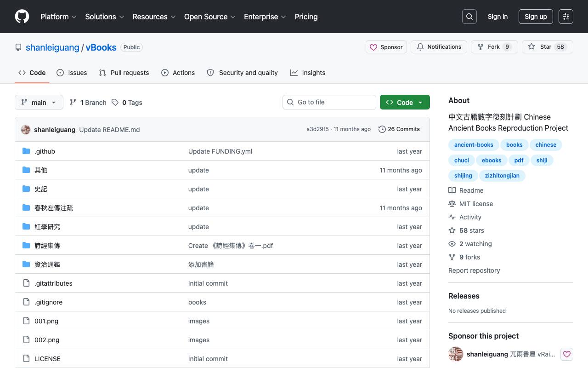This screenshot has width=588, height=368.
Task: Star the vBooks repository
Action: coord(548,47)
